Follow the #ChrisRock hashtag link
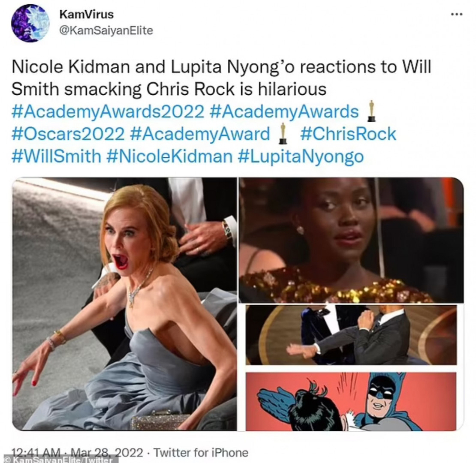476x463 pixels. [348, 134]
